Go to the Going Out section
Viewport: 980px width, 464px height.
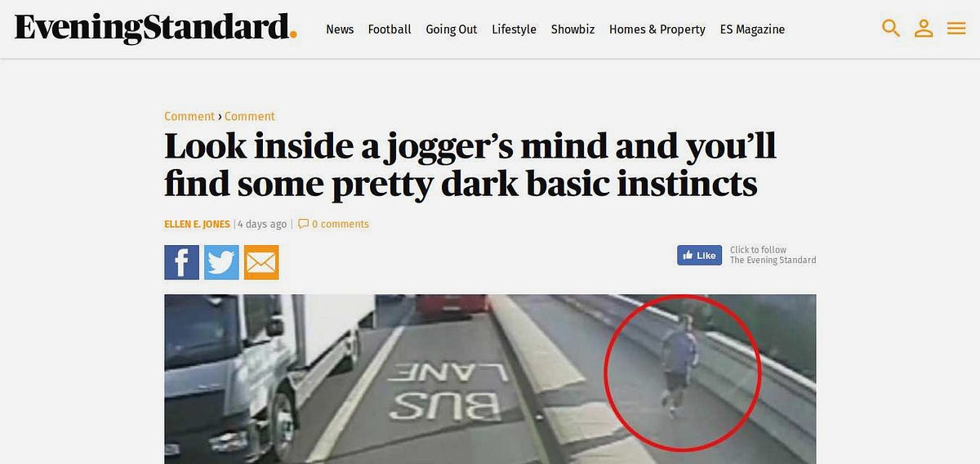pyautogui.click(x=452, y=29)
